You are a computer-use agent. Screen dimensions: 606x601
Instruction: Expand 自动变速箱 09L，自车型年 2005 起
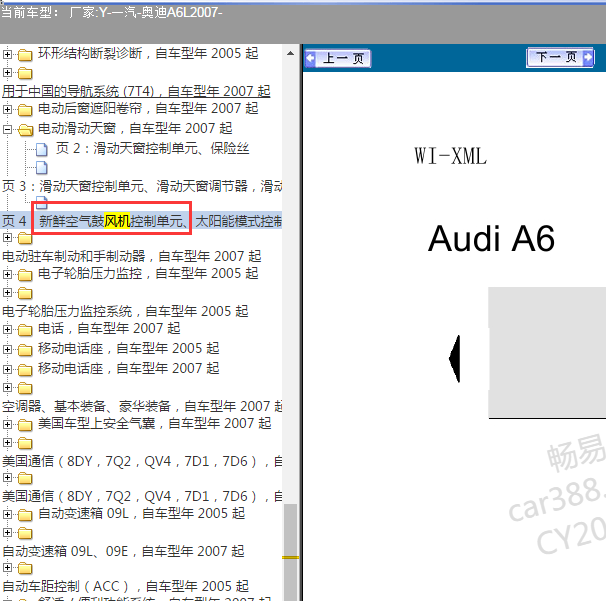click(x=7, y=514)
